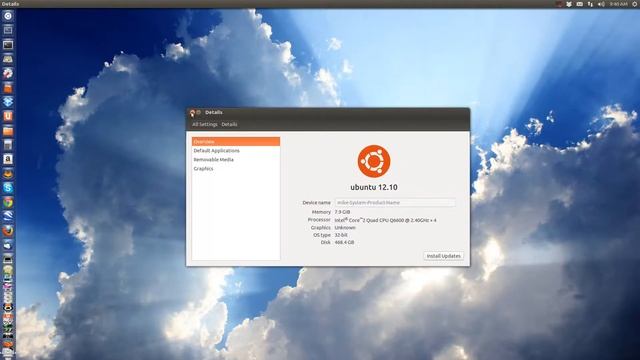Launch Skype from the launcher
The image size is (640, 360).
click(x=8, y=188)
